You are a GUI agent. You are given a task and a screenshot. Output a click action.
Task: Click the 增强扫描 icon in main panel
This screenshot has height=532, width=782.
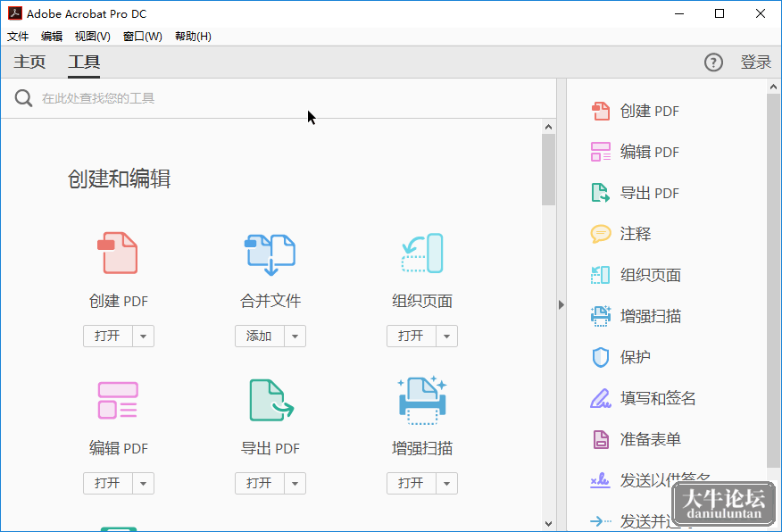click(x=422, y=400)
